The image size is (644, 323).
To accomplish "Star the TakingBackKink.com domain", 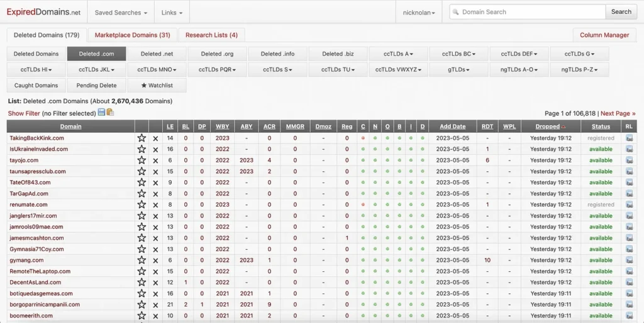I will 142,138.
